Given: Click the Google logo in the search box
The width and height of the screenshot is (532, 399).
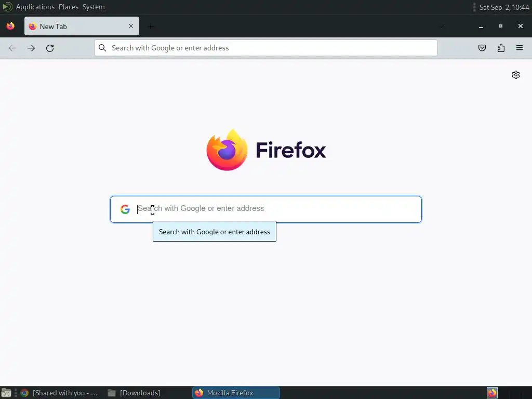Looking at the screenshot, I should (125, 209).
